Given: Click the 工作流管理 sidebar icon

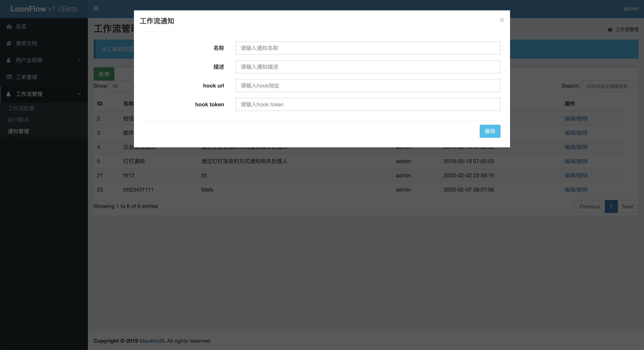Looking at the screenshot, I should 8,94.
